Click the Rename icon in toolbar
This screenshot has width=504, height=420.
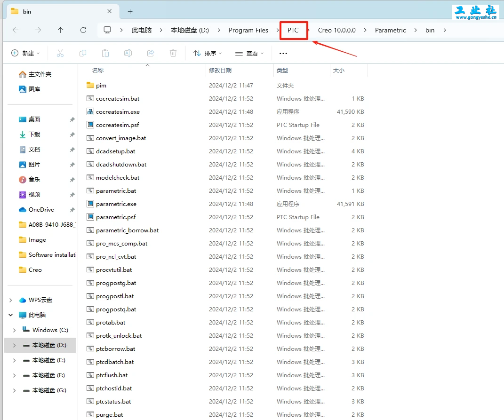click(x=128, y=53)
